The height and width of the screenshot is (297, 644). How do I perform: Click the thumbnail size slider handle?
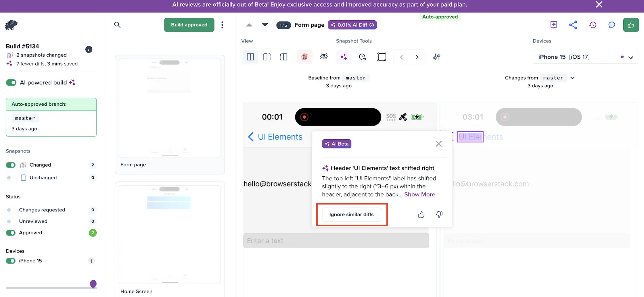[93, 284]
